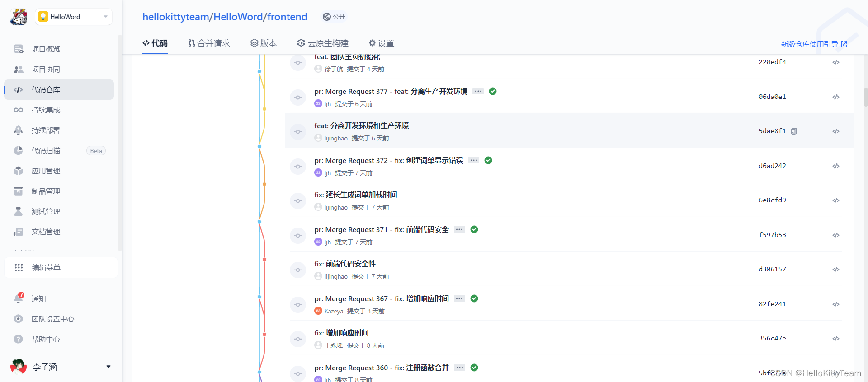868x382 pixels.
Task: Switch to the 云原生构建 tab
Action: click(323, 43)
